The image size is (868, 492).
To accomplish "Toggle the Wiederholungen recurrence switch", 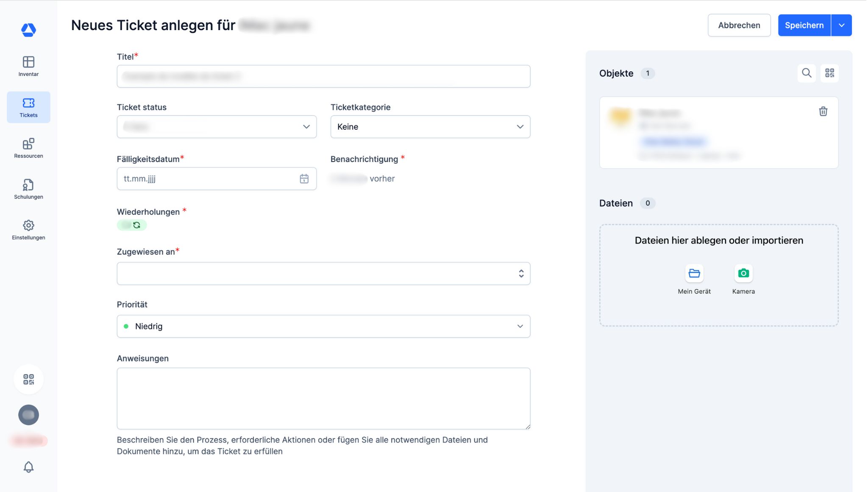I will click(x=132, y=225).
